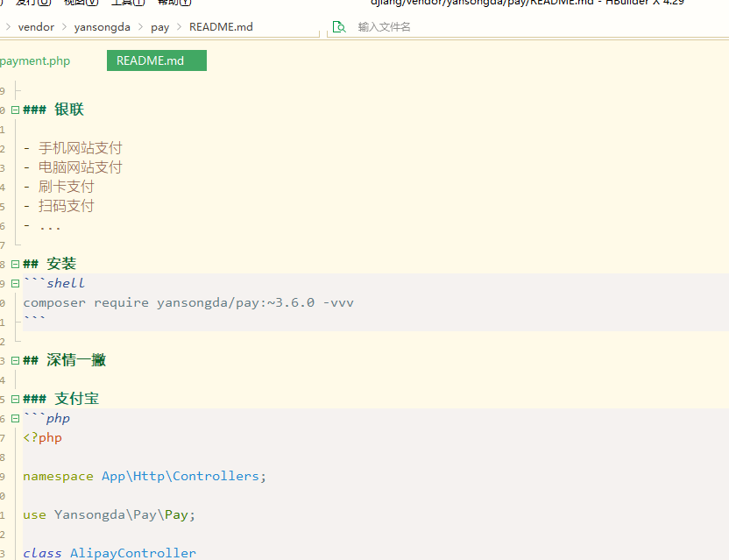Click the use Yansongda\Pay\Pay; line

(110, 515)
